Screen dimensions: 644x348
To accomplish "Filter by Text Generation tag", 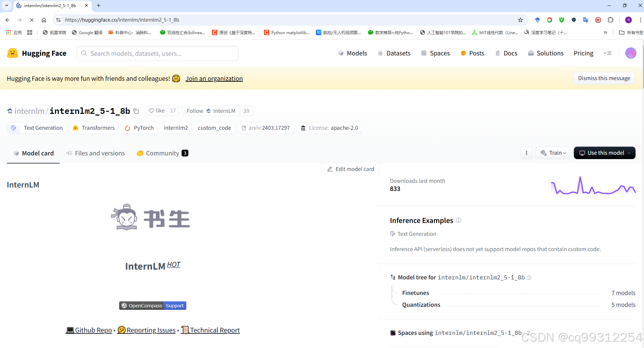I will 36,128.
